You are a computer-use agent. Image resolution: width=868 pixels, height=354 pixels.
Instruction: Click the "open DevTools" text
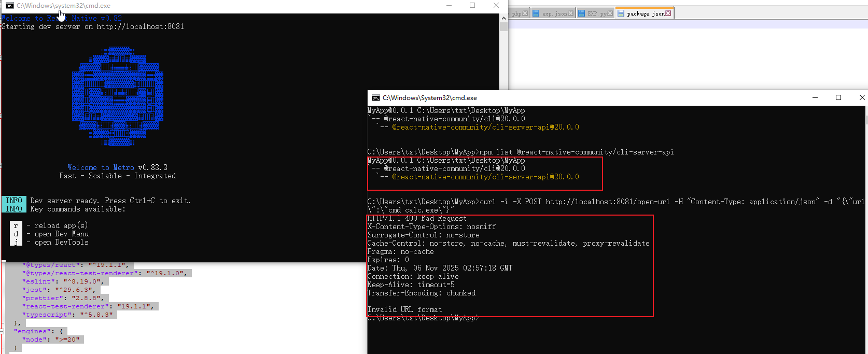[x=61, y=242]
